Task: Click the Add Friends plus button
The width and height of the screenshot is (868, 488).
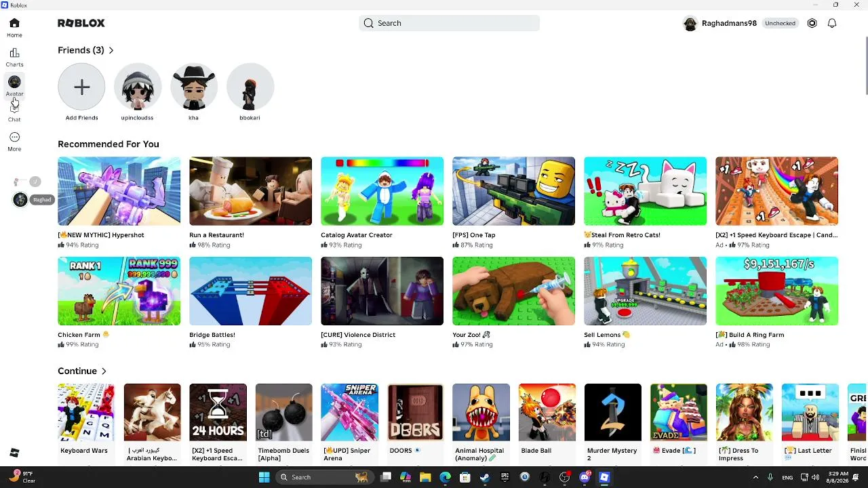Action: click(81, 87)
